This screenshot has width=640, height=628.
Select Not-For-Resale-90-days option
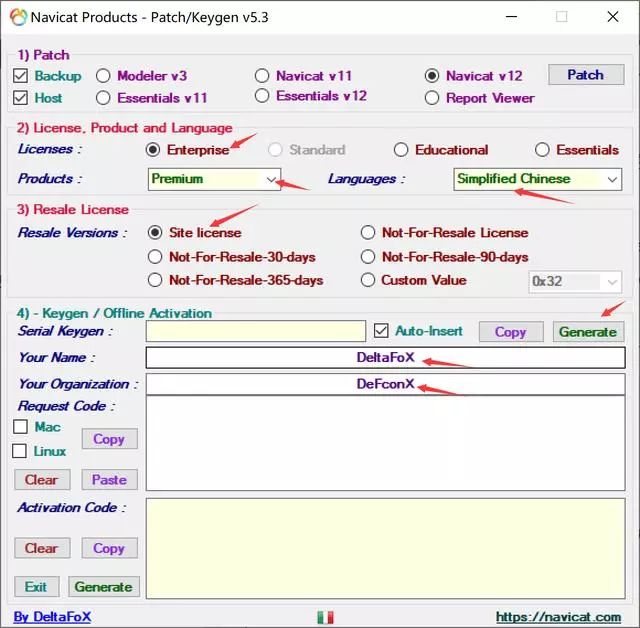coord(368,257)
